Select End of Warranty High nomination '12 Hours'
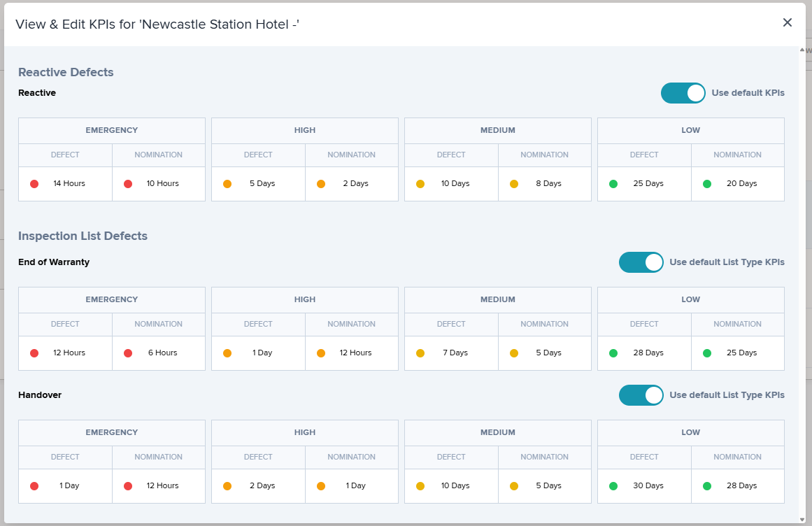 click(x=355, y=353)
